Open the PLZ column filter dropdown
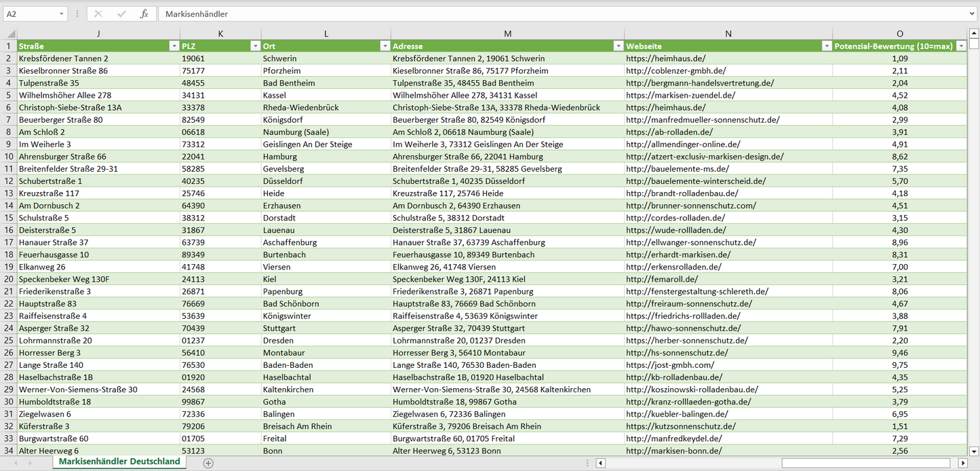This screenshot has height=471, width=980. coord(255,46)
